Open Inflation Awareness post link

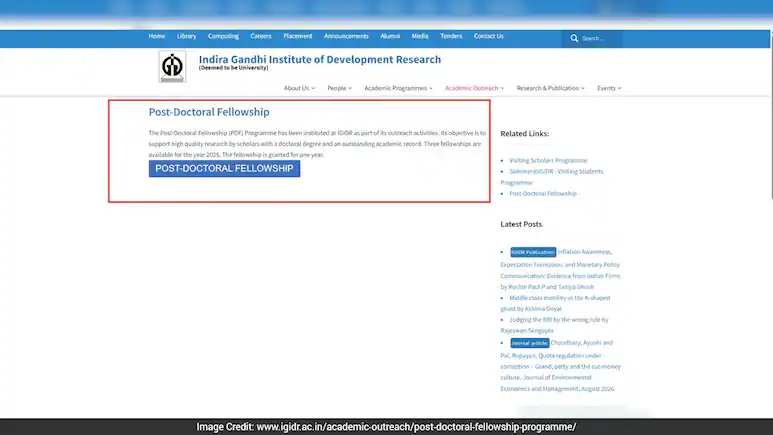(561, 270)
